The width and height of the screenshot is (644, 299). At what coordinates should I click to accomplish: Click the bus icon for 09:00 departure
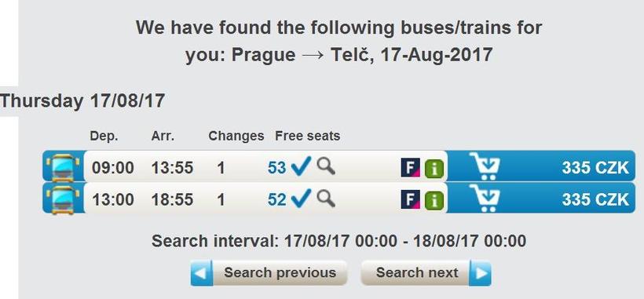pos(64,167)
